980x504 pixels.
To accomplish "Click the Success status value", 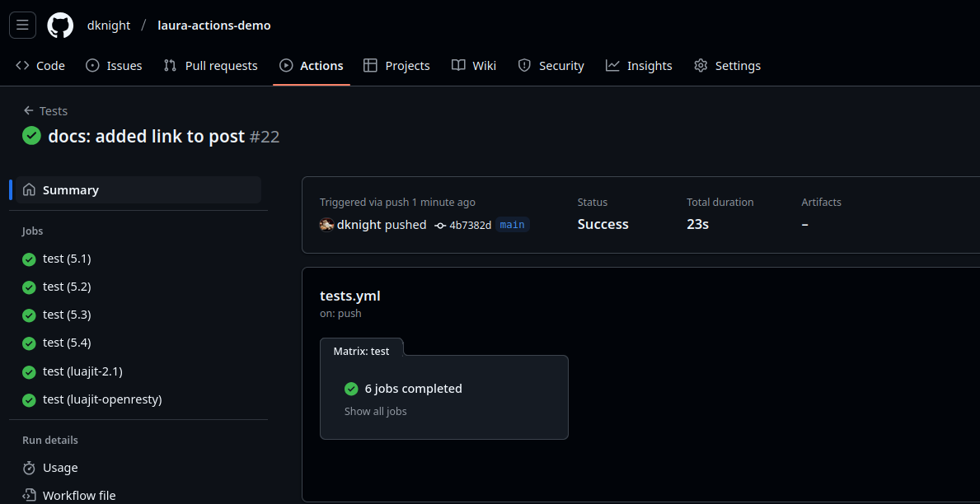I will tap(603, 224).
